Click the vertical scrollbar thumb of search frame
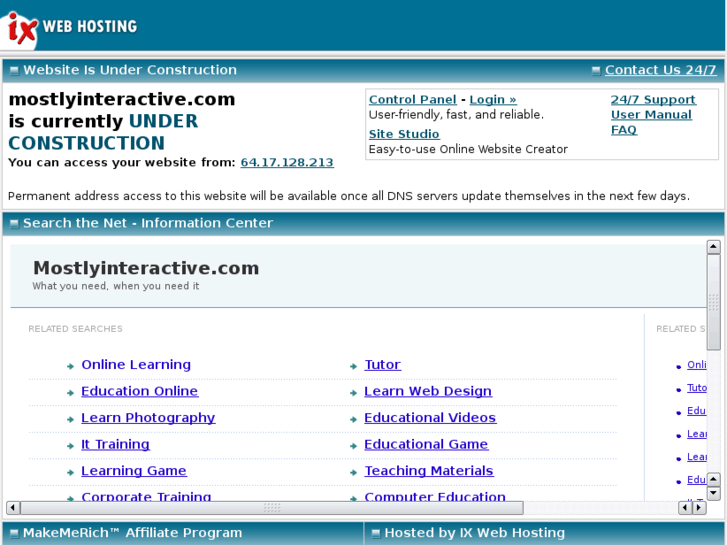This screenshot has height=545, width=727. coord(713,301)
